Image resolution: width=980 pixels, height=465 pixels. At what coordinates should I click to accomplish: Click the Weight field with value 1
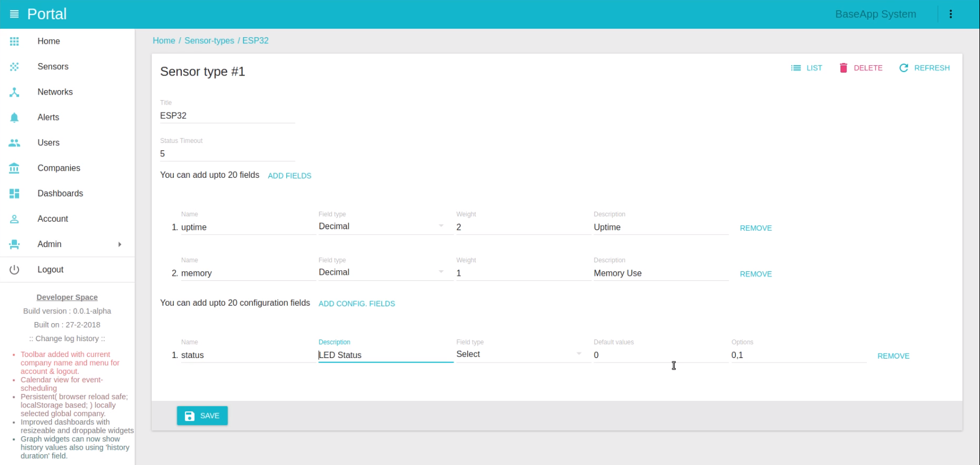coord(523,274)
